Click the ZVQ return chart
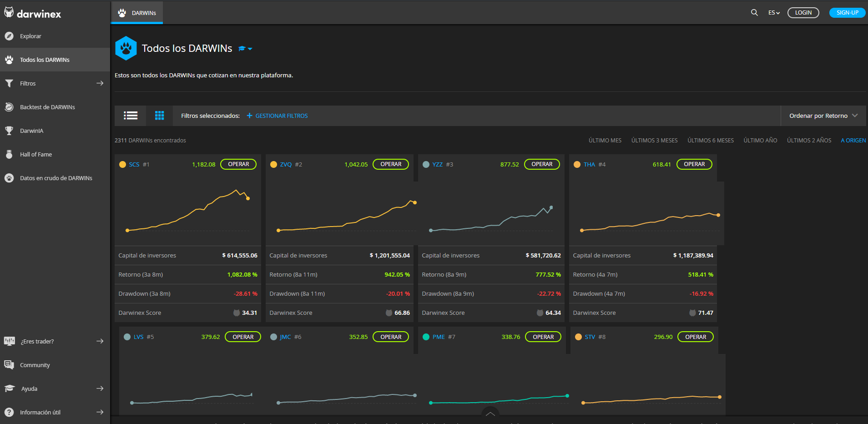 coord(341,214)
